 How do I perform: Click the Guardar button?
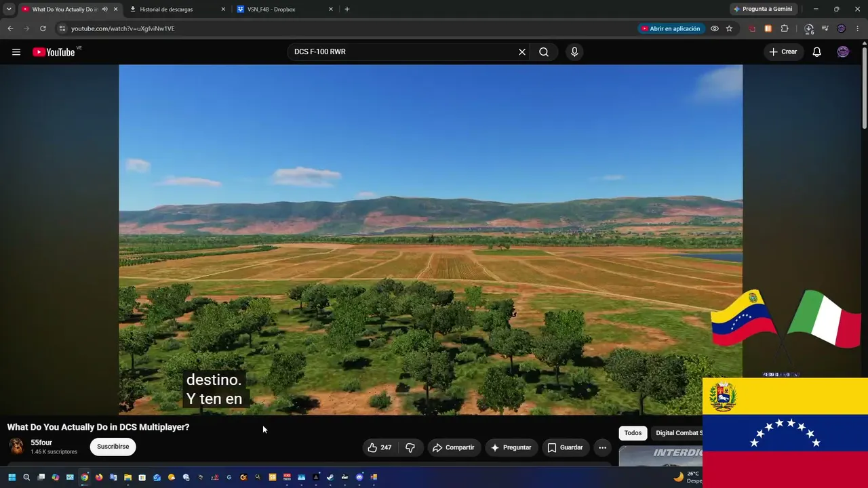coord(565,447)
